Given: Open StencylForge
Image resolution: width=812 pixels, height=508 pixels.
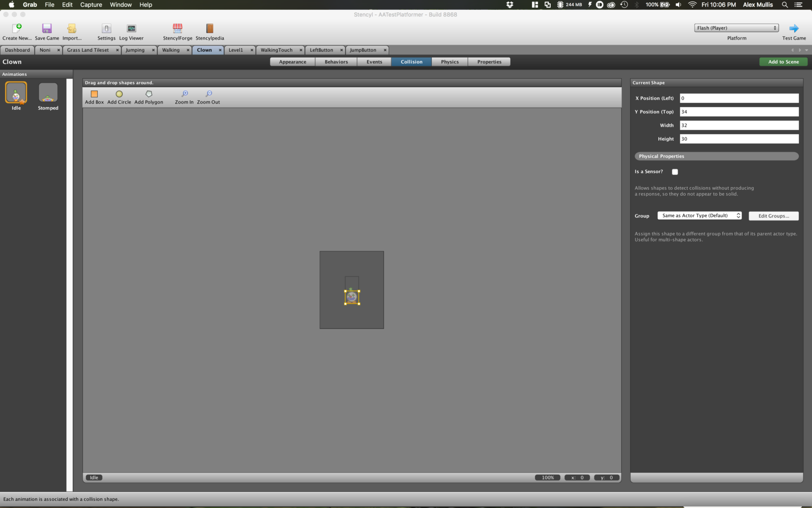Looking at the screenshot, I should [x=177, y=31].
